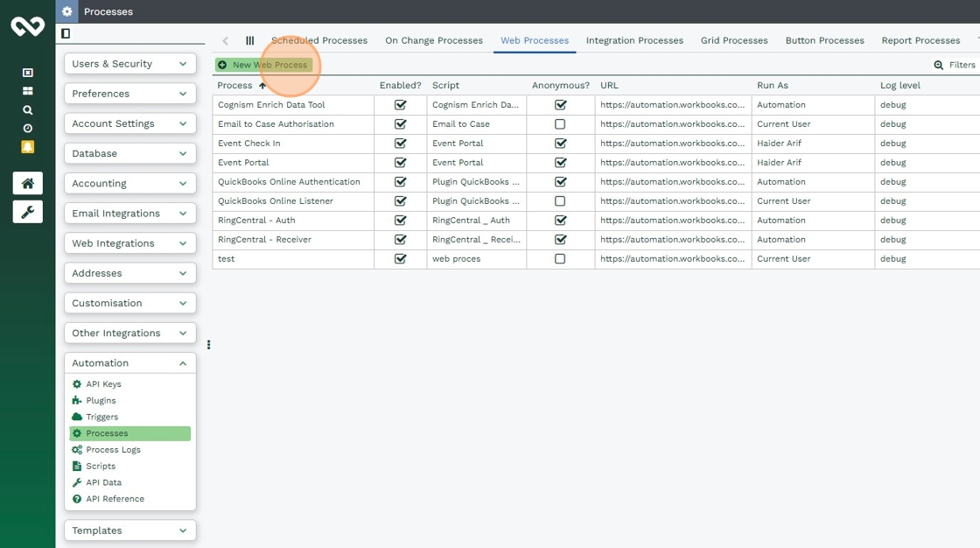Click the notification bell icon
The height and width of the screenshot is (548, 980).
coord(27,147)
